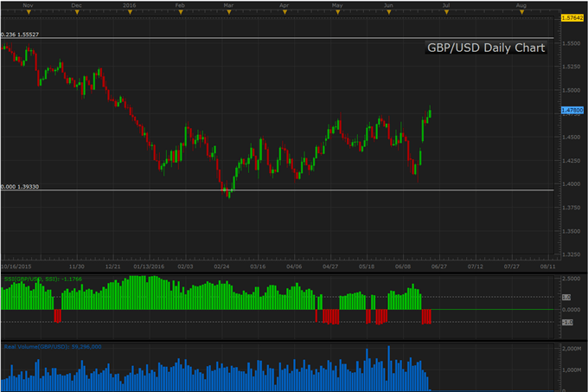Select the 1.5000 price axis value
This screenshot has height=392, width=588.
(571, 90)
